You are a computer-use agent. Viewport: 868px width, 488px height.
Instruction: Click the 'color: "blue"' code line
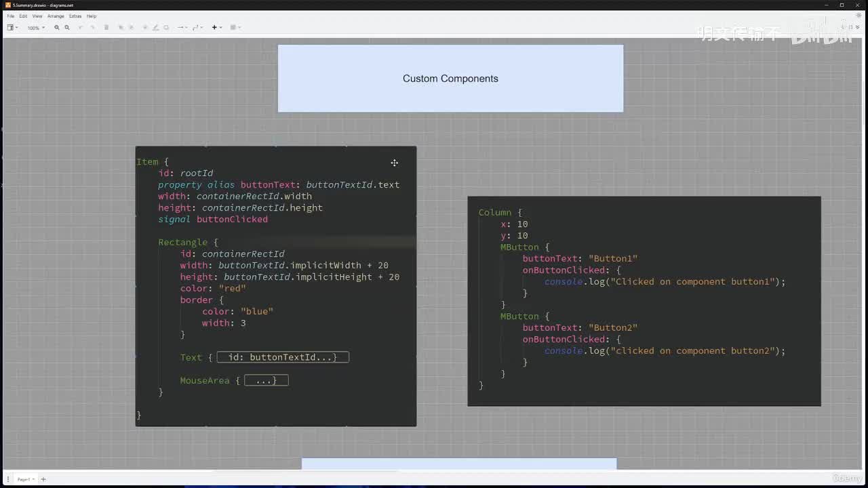pos(237,312)
